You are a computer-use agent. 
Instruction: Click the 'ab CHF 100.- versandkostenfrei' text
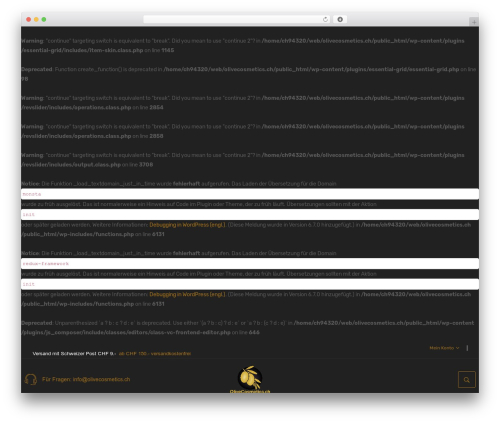click(x=155, y=354)
